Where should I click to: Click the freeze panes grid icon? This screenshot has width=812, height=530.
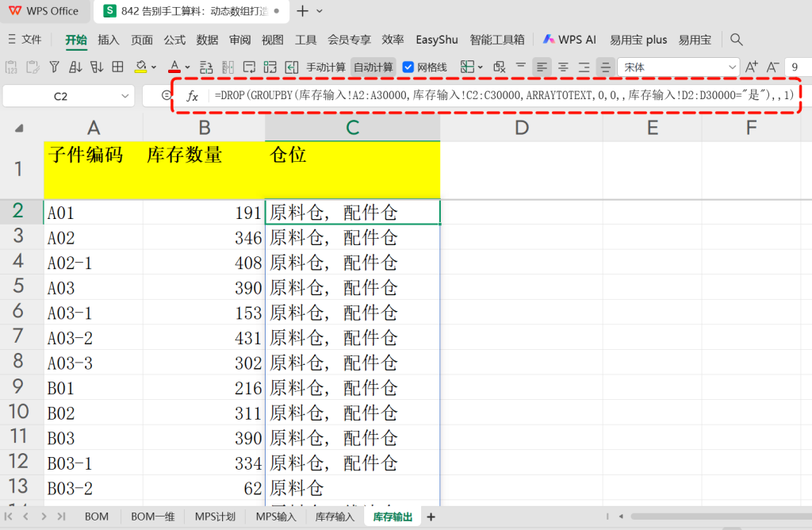click(x=467, y=67)
